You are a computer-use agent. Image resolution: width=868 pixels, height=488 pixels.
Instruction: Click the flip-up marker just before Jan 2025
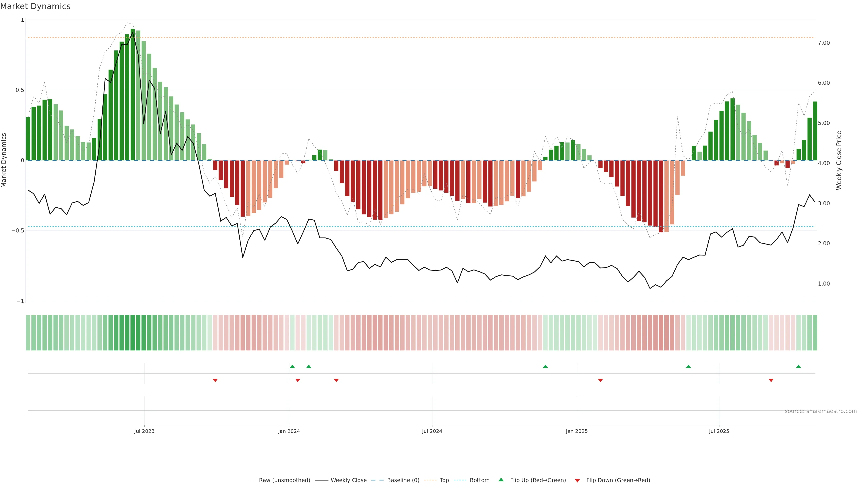point(545,366)
